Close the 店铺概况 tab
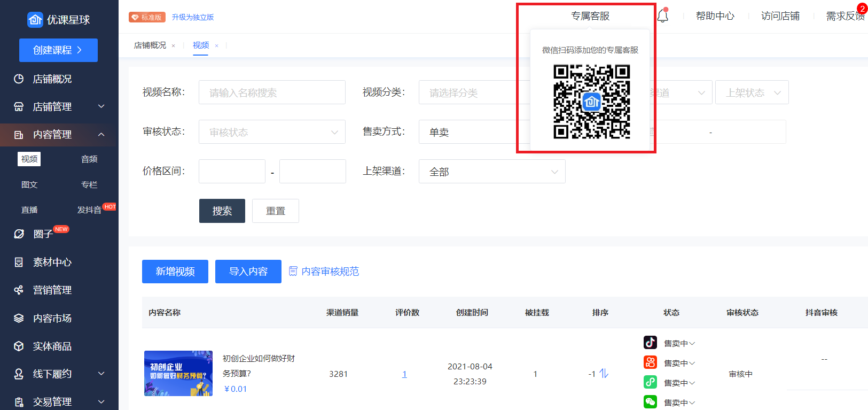 point(173,46)
